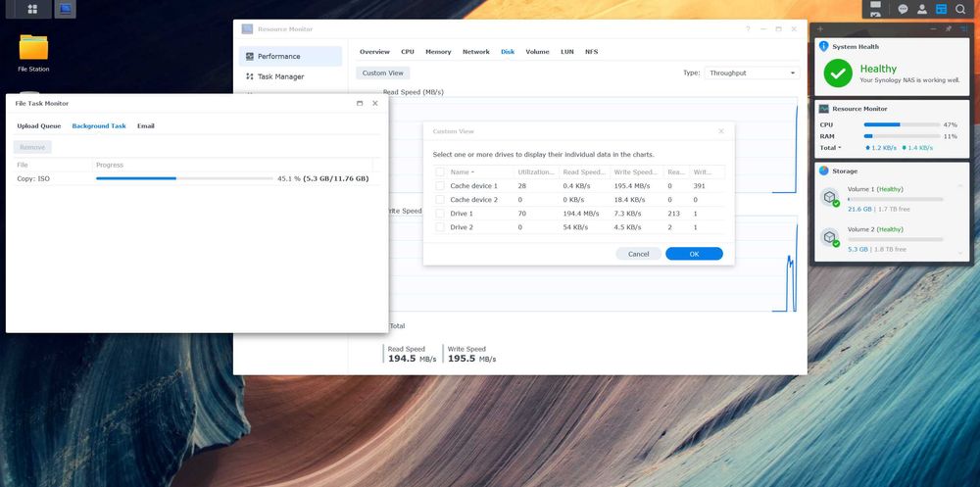Click the Storage widget pie icon
980x487 pixels.
click(x=824, y=170)
